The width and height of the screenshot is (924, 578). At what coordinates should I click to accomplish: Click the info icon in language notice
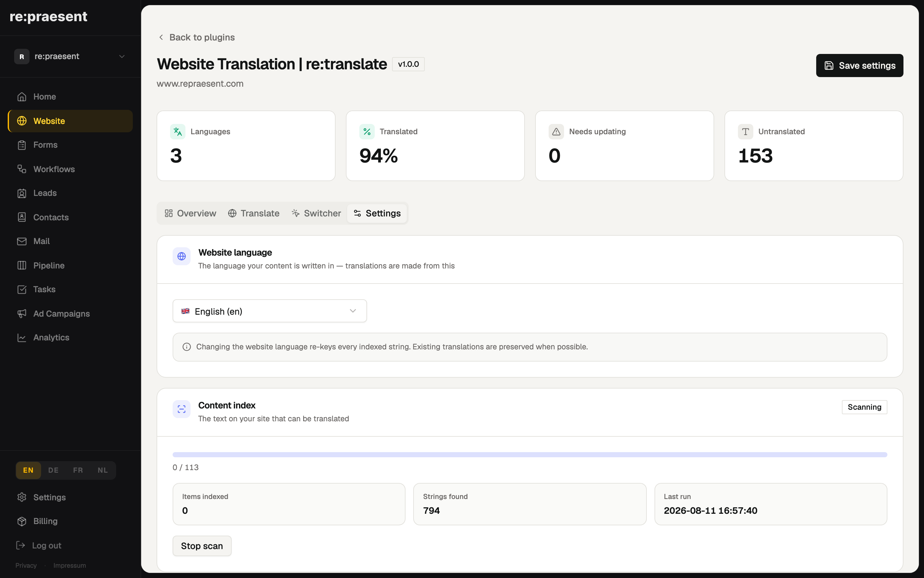[187, 347]
